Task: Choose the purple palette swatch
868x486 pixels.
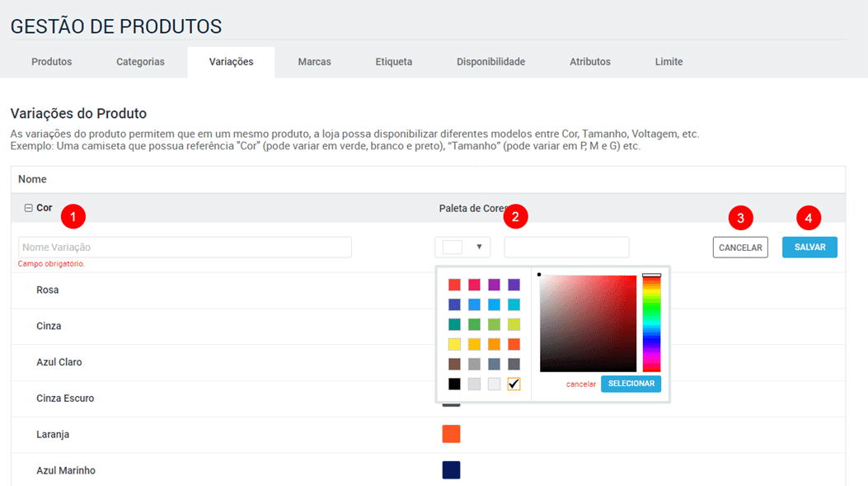Action: [495, 285]
